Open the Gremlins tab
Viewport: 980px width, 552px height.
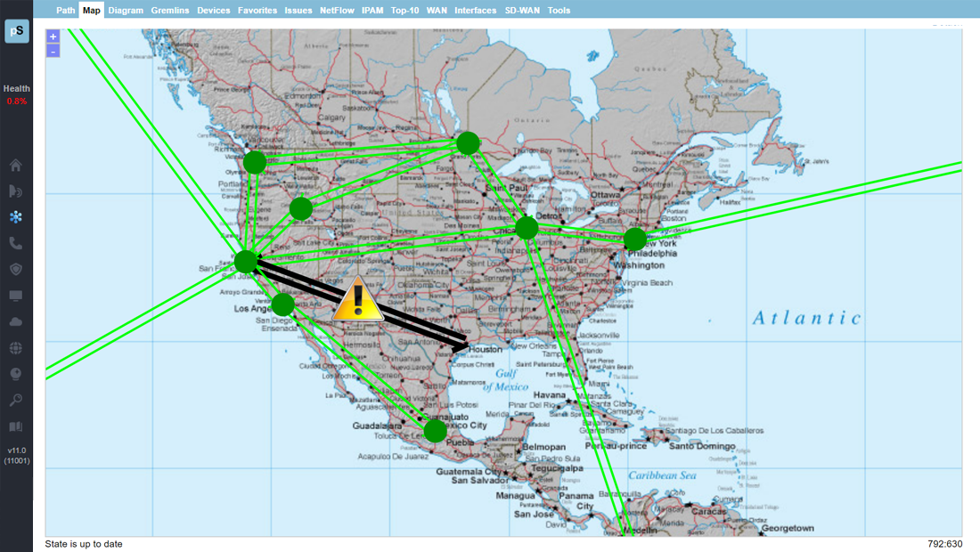click(170, 11)
